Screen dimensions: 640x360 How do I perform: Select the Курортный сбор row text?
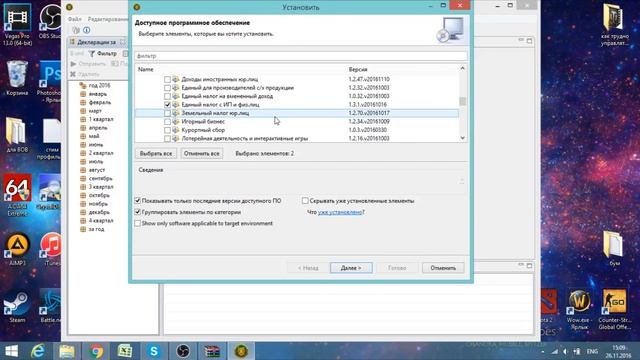(x=203, y=130)
